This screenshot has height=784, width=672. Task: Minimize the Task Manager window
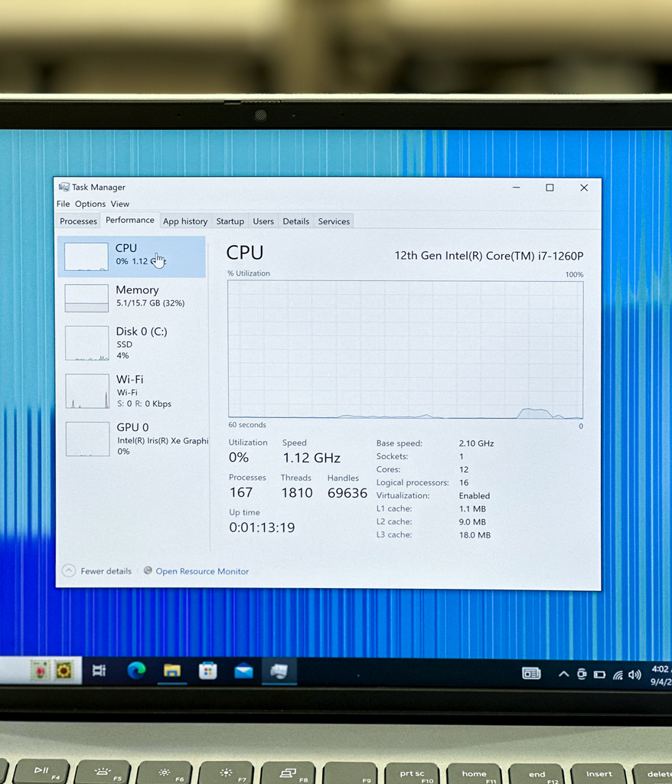517,188
